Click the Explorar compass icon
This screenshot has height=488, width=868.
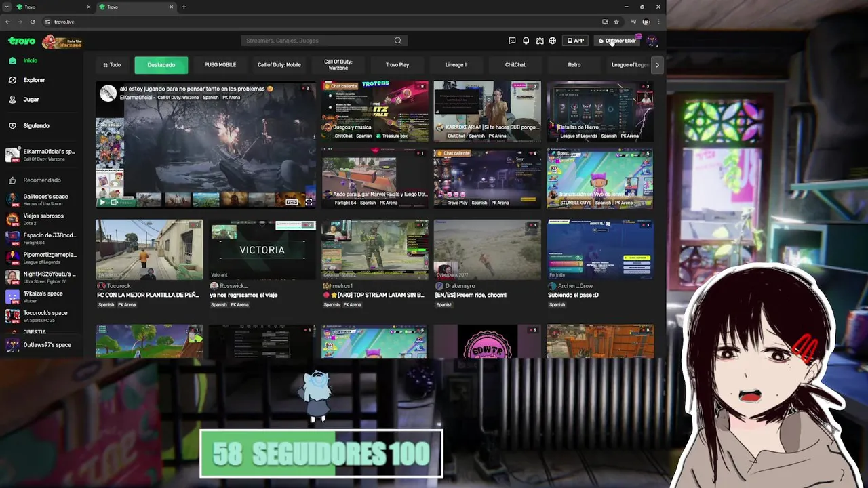click(12, 80)
